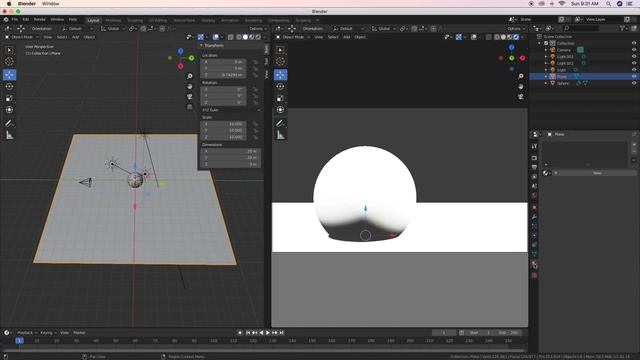
Task: Open the Render menu
Action: pyautogui.click(x=40, y=20)
